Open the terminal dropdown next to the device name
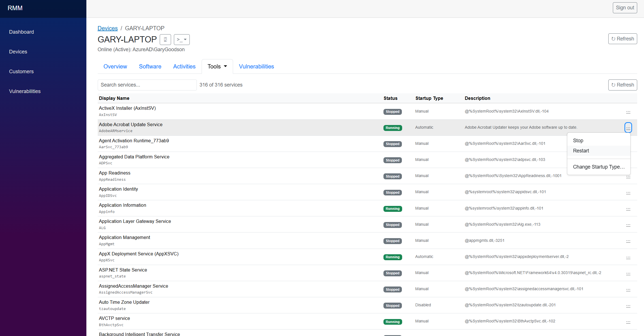Viewport: 644px width, 336px height. pyautogui.click(x=182, y=40)
